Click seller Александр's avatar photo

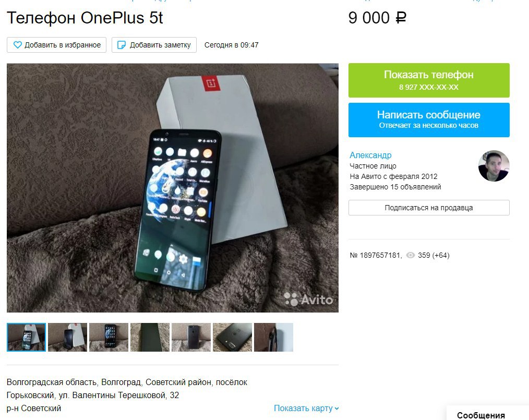(x=494, y=166)
